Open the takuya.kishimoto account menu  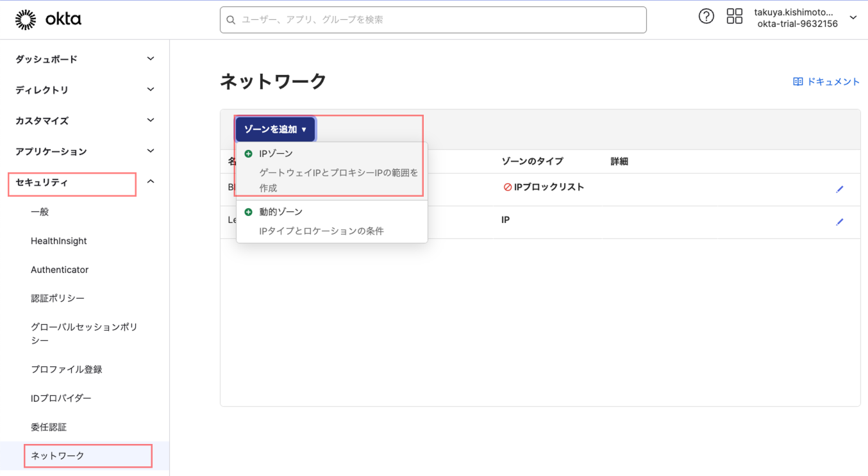tap(797, 17)
